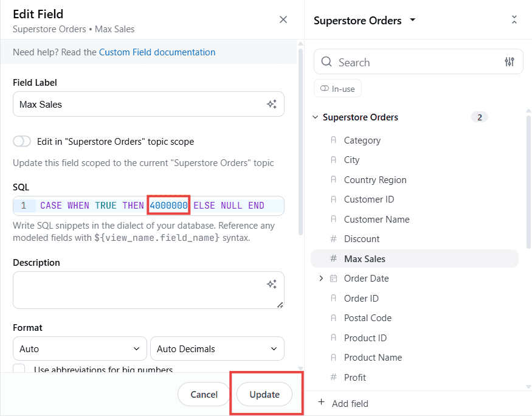Toggle Edit in "Superstore Orders" topic scope

point(22,141)
